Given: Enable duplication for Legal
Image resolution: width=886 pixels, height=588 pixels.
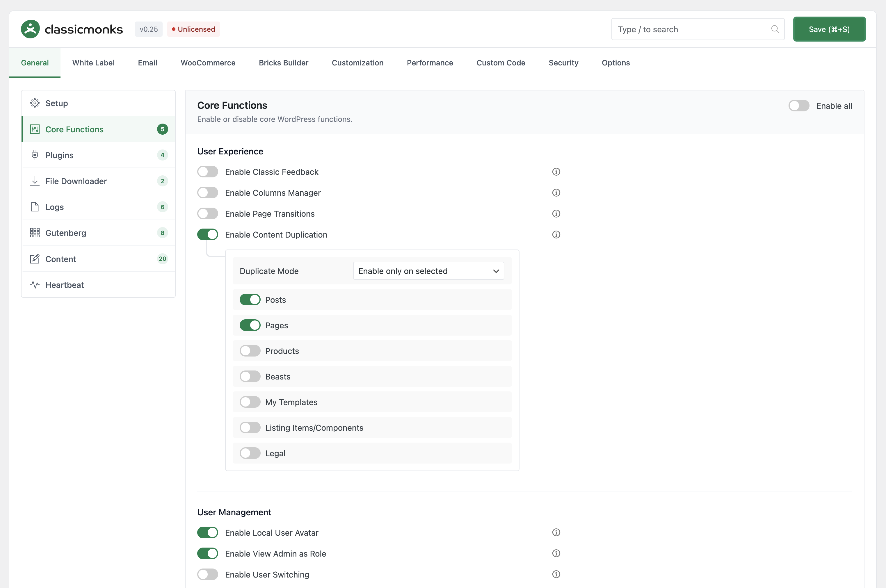Looking at the screenshot, I should [x=250, y=453].
